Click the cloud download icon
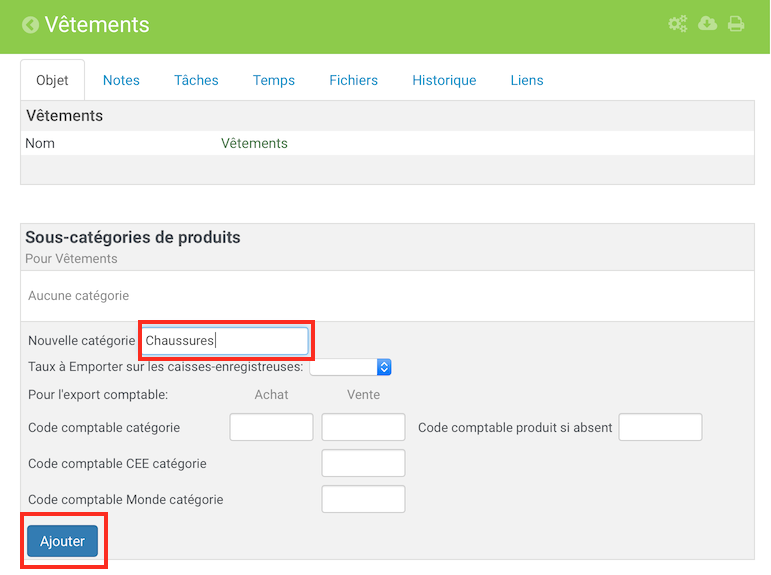Viewport: 771px width, 575px height. click(707, 23)
